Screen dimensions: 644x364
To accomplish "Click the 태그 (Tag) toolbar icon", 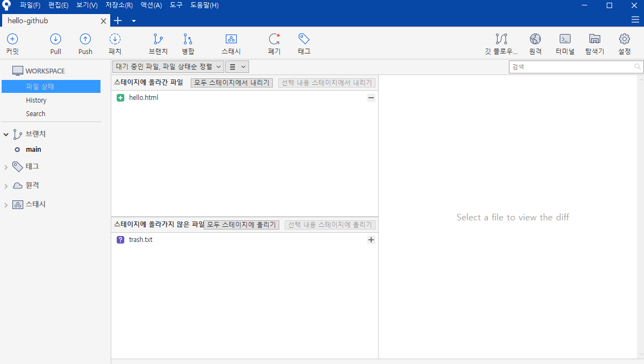I will click(304, 39).
